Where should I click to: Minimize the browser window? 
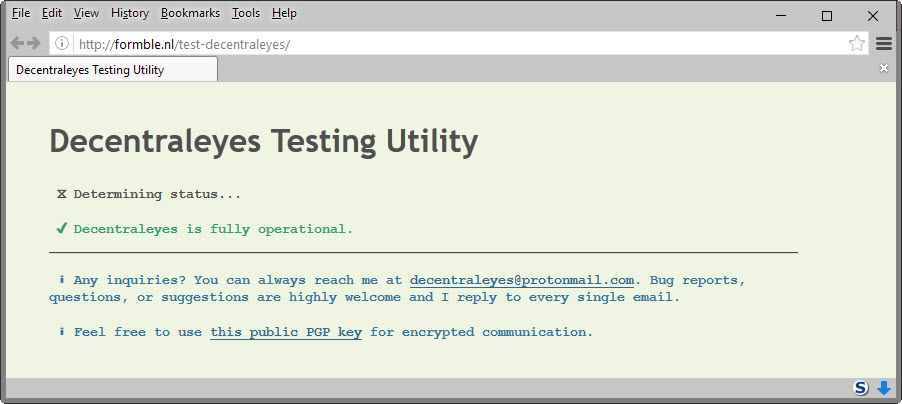point(780,16)
